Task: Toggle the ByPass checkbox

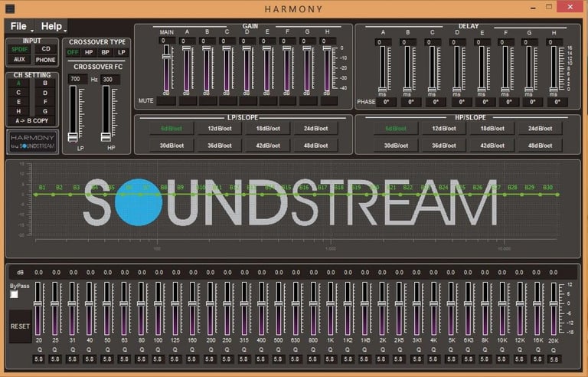Action: coord(15,294)
